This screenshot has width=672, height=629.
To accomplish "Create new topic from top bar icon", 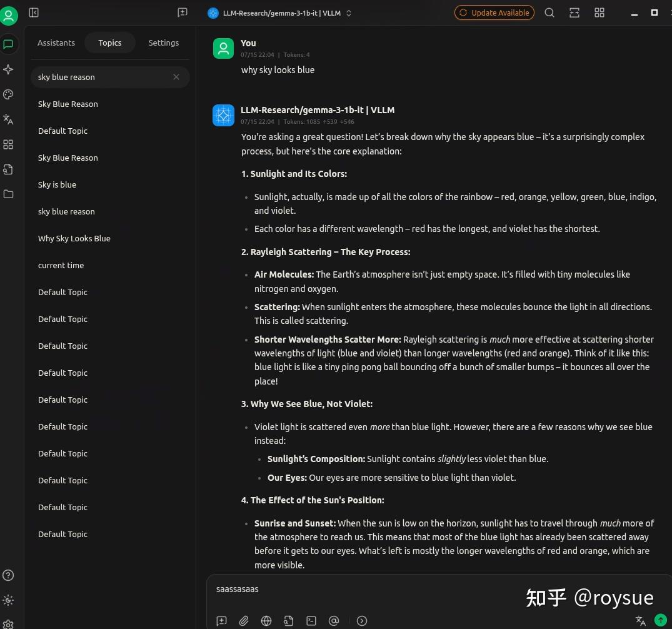I will pyautogui.click(x=183, y=13).
